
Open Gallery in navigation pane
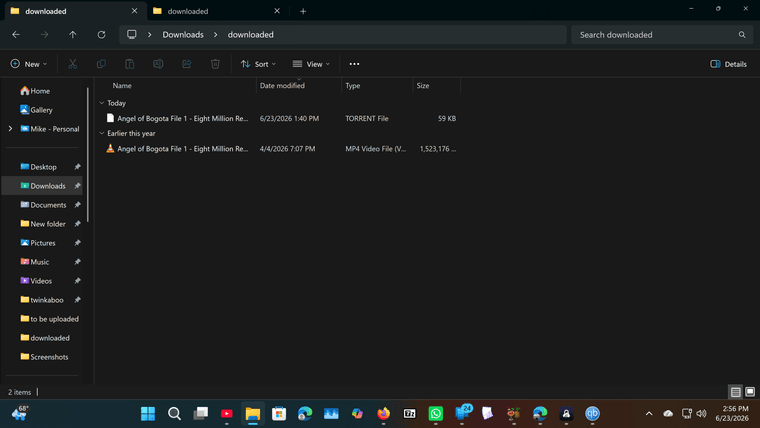tap(36, 110)
